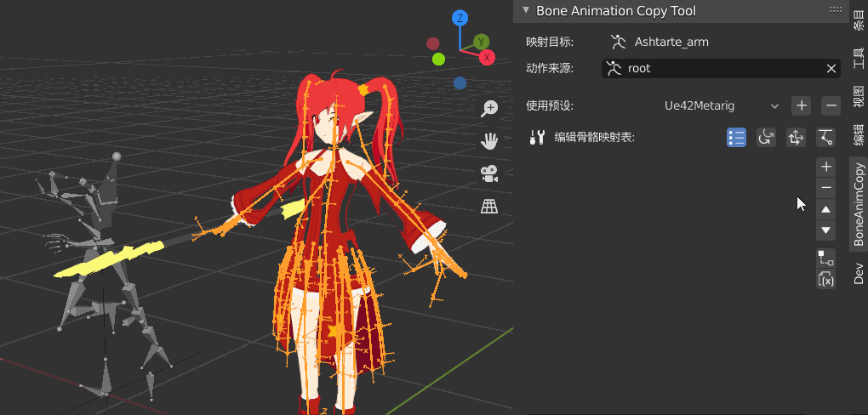Open the 编辑 sidebar tab
Screen dimensions: 868x415
859,136
